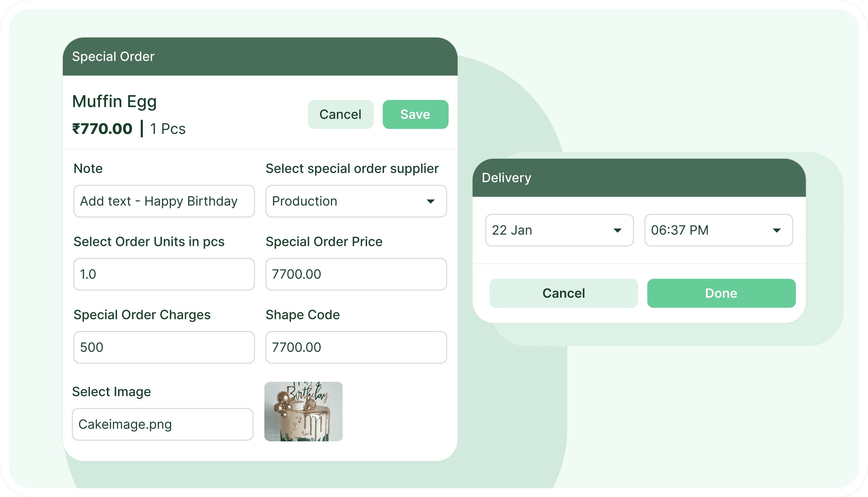Screen dimensions: 868x497
Task: Click the Special Order Charges field showing 500
Action: coord(164,347)
